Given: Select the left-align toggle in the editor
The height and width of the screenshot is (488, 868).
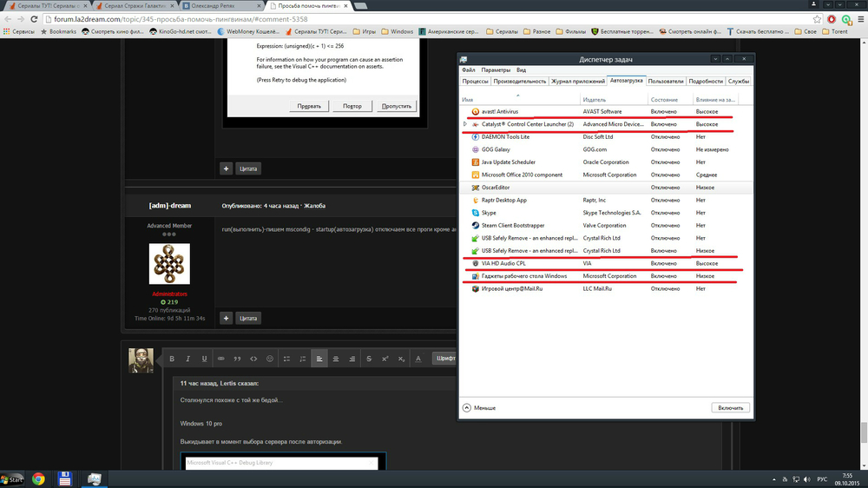Looking at the screenshot, I should (319, 359).
